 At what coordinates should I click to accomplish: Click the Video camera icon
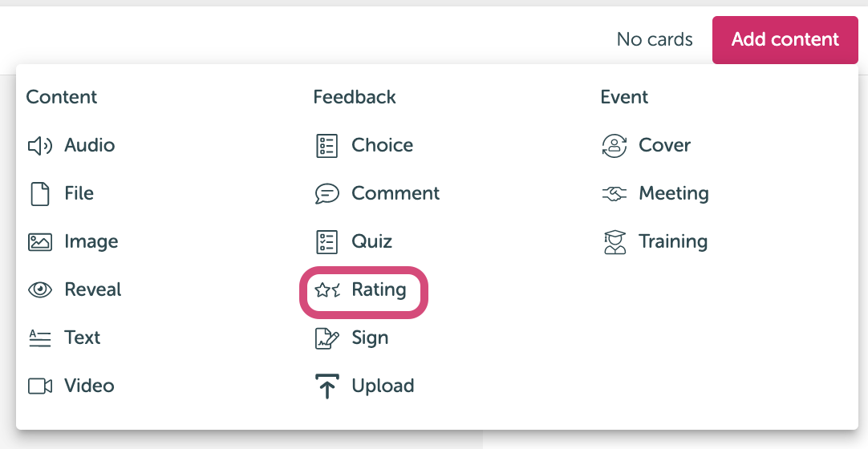coord(40,386)
